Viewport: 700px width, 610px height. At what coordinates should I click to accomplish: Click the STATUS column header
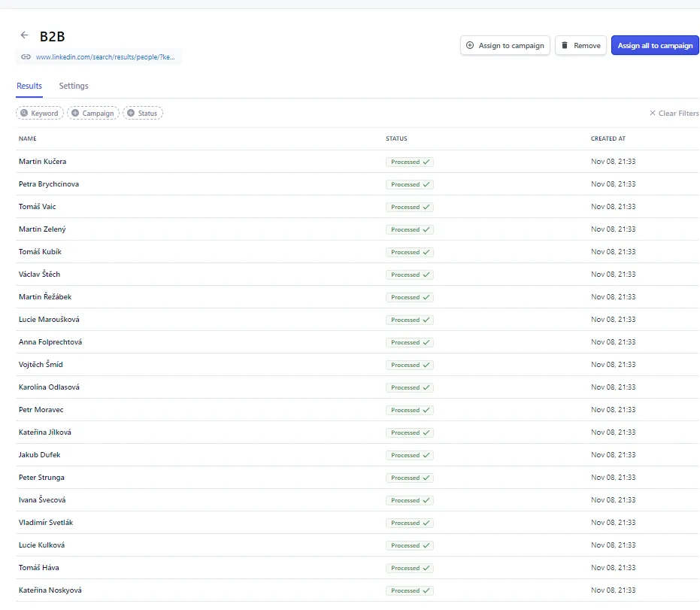point(396,138)
